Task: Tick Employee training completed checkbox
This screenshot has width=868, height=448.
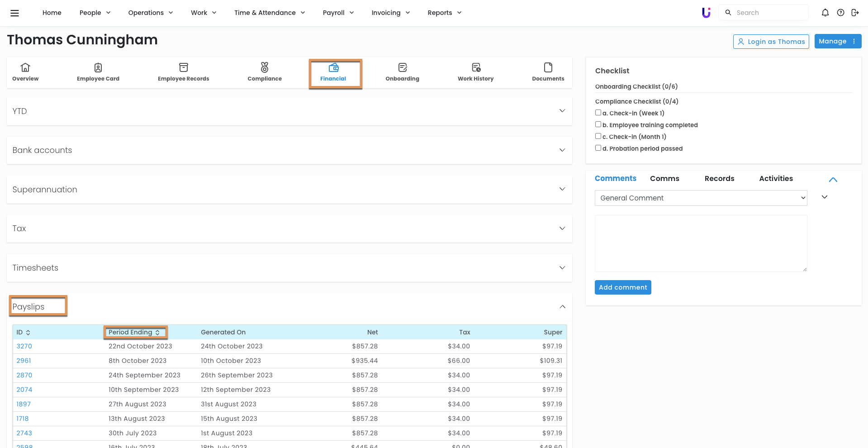Action: (x=598, y=124)
